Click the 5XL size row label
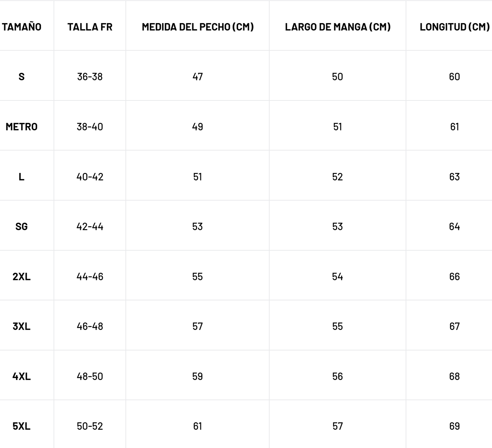The image size is (492, 448). pyautogui.click(x=22, y=426)
